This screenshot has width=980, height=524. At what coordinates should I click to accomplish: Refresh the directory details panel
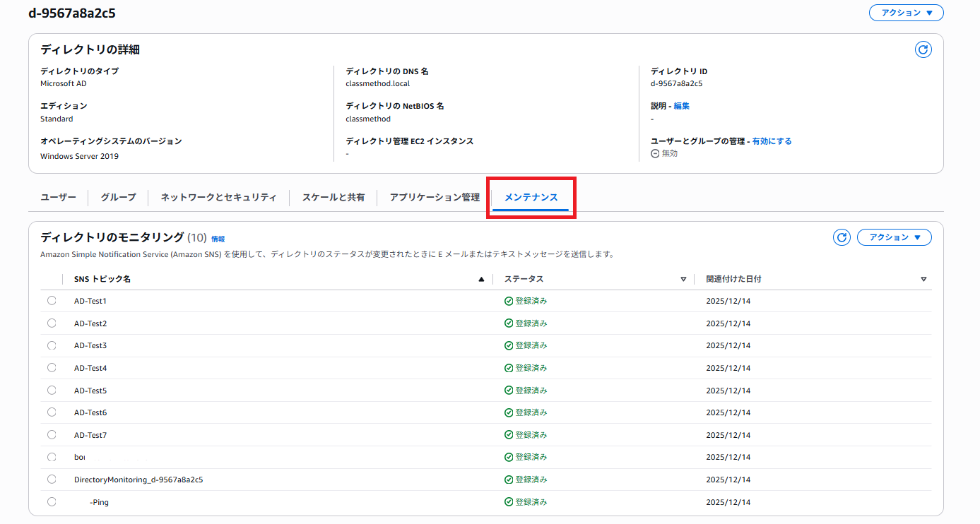coord(923,49)
